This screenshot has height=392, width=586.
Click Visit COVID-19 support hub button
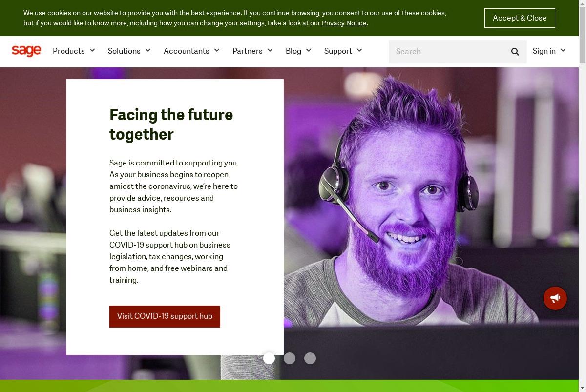165,316
